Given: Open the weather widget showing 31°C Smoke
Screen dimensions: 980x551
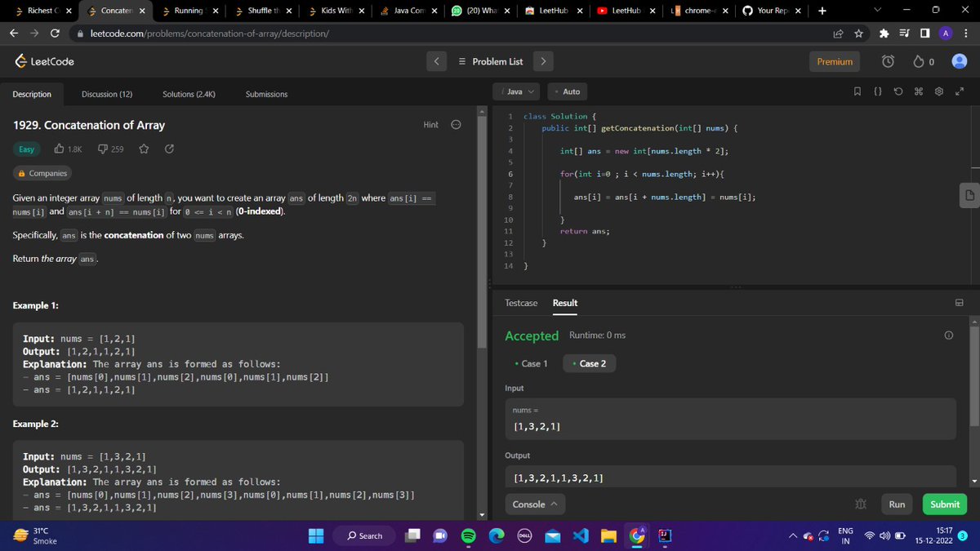Looking at the screenshot, I should (36, 535).
